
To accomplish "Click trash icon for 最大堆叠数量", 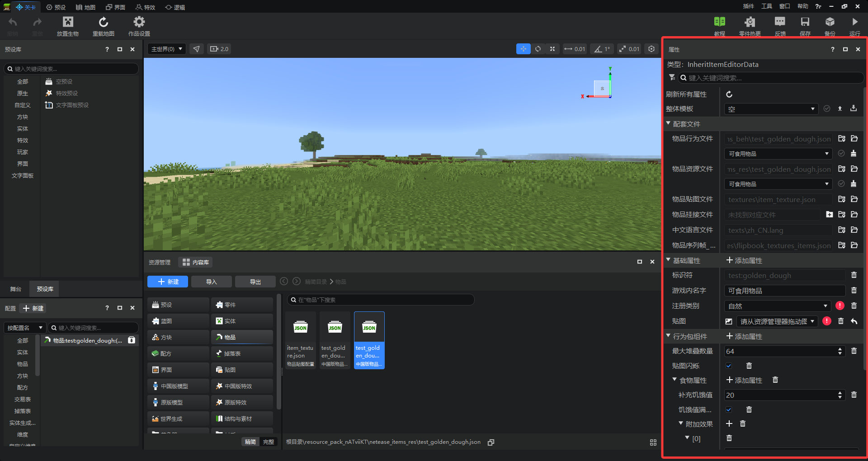I will coord(854,351).
